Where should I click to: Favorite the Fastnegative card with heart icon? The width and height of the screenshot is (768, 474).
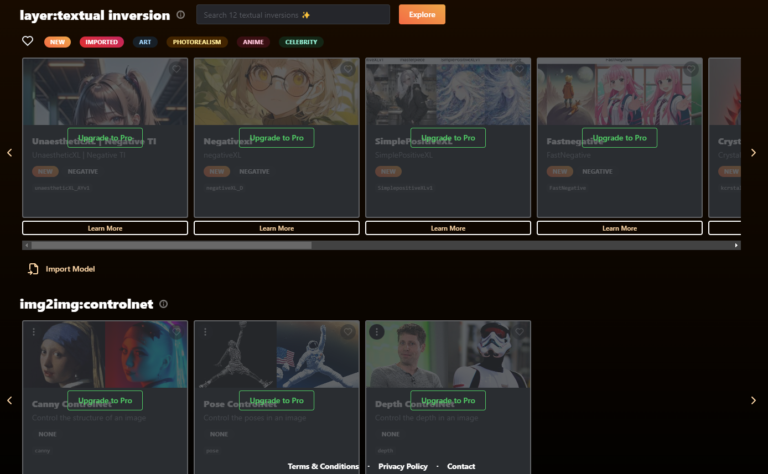click(x=690, y=69)
